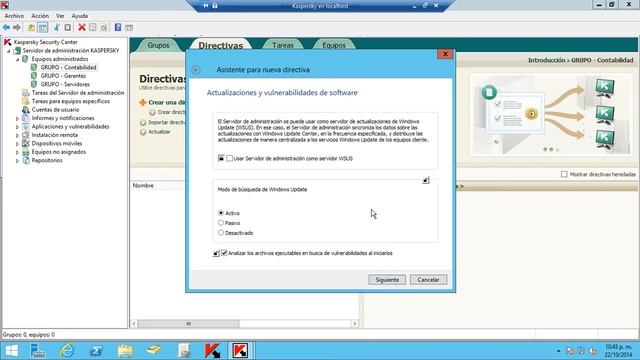Open PowerShell from the taskbar
Screen dimensions: 640x360
point(96,351)
